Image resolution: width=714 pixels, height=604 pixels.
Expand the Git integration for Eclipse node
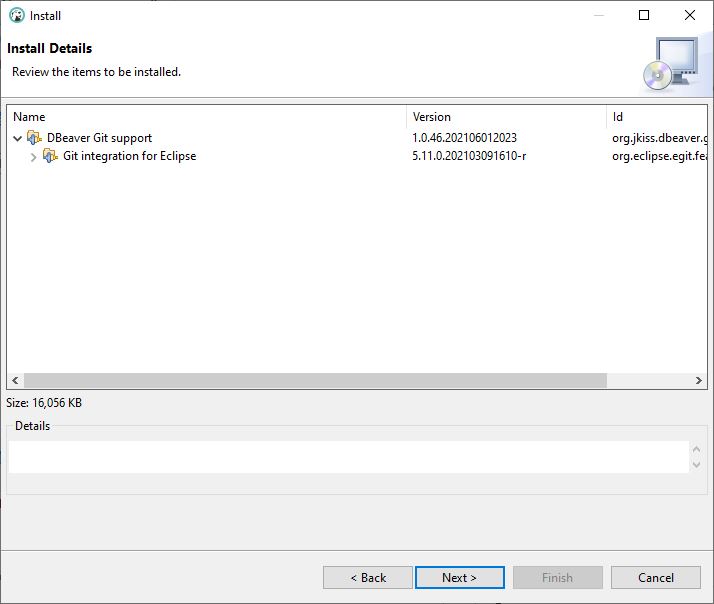point(33,157)
